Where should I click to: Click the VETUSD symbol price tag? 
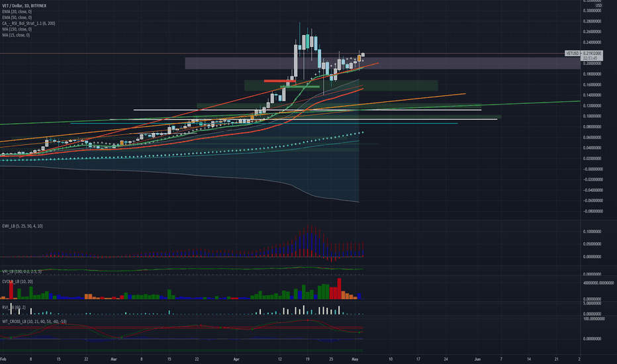tap(572, 53)
